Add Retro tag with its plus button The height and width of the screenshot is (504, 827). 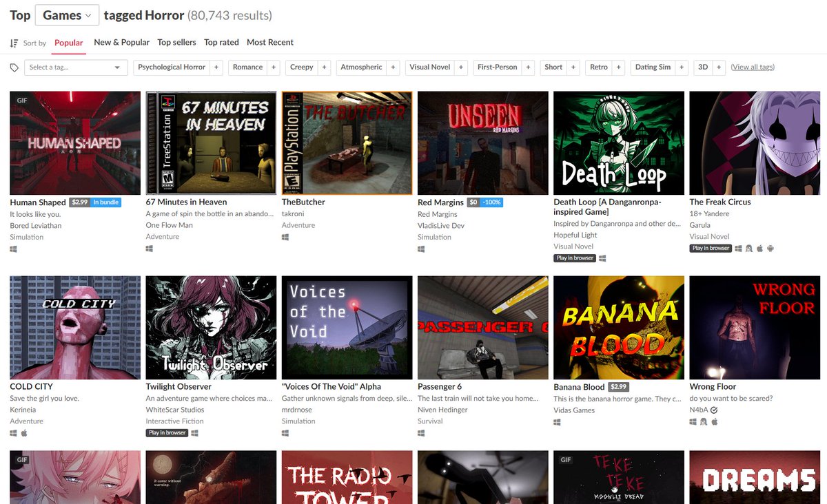(618, 67)
